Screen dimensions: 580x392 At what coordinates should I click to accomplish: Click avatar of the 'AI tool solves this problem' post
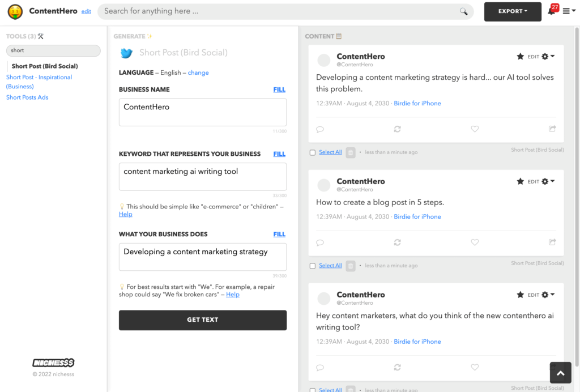[x=323, y=60]
